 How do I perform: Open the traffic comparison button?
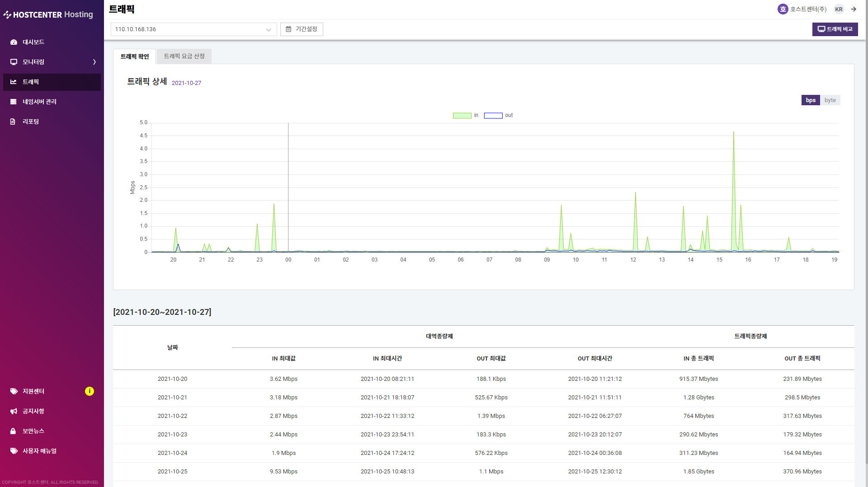click(835, 29)
